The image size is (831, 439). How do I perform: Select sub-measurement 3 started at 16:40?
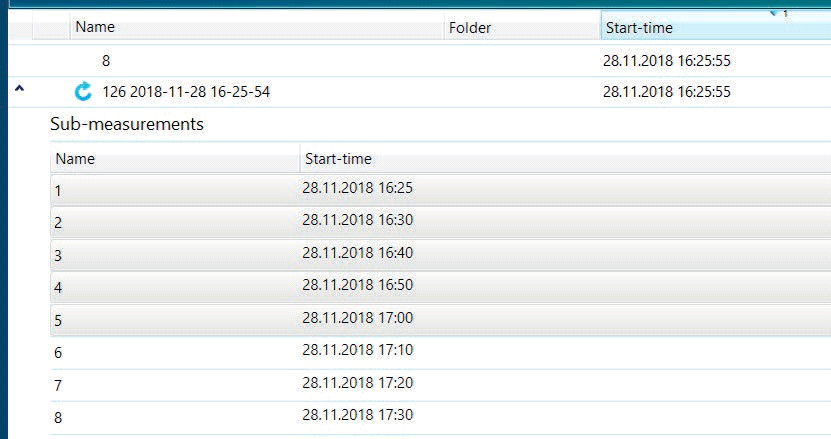pyautogui.click(x=58, y=255)
